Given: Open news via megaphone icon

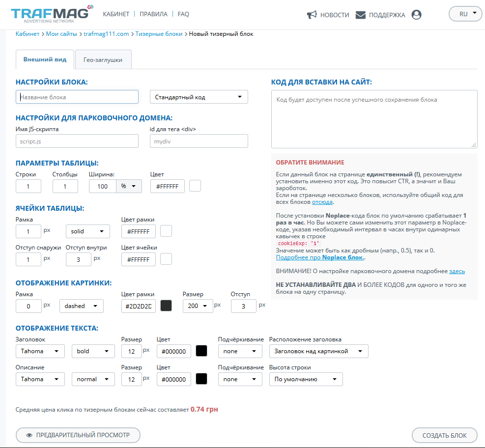Looking at the screenshot, I should click(x=312, y=15).
